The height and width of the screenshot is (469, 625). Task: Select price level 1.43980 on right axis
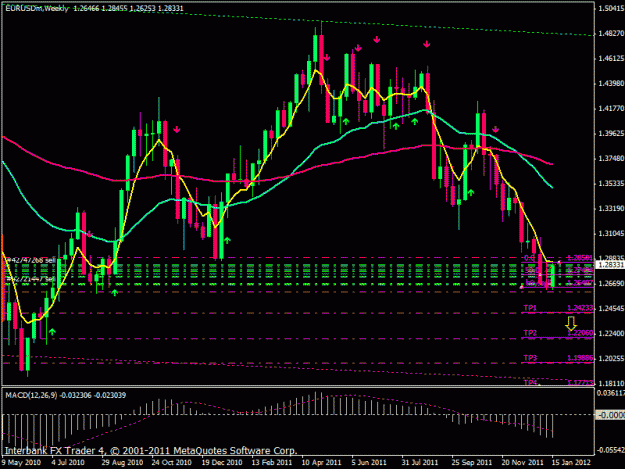click(611, 84)
